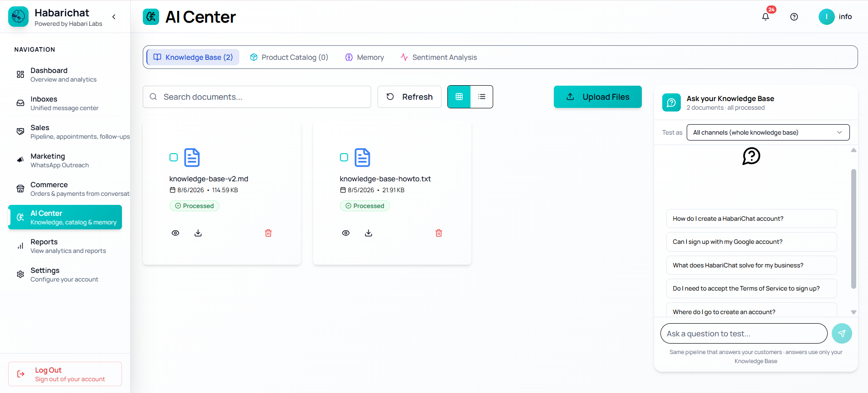
Task: Open Commerce orders and payments
Action: coord(65,189)
